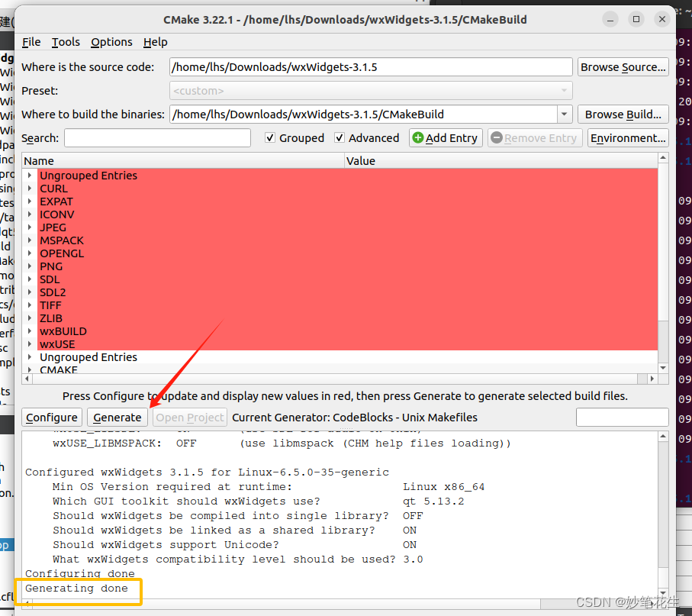Expand the wxUSE entry
The height and width of the screenshot is (616, 692).
click(x=29, y=344)
